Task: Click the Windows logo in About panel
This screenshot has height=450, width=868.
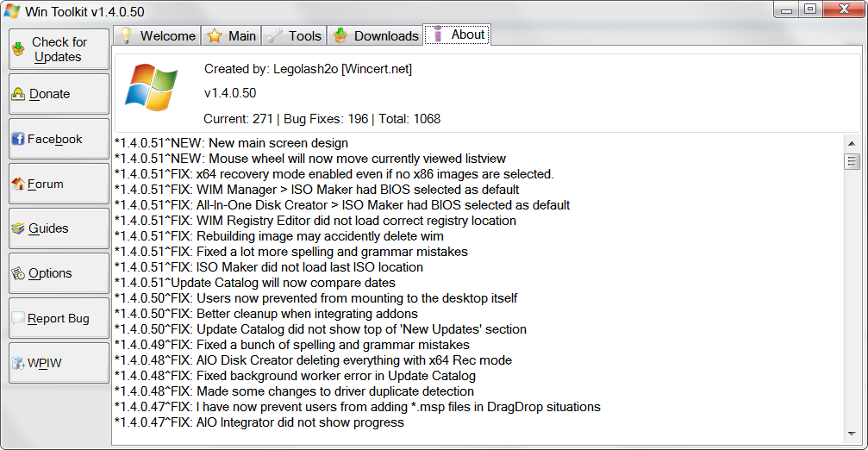Action: tap(151, 86)
